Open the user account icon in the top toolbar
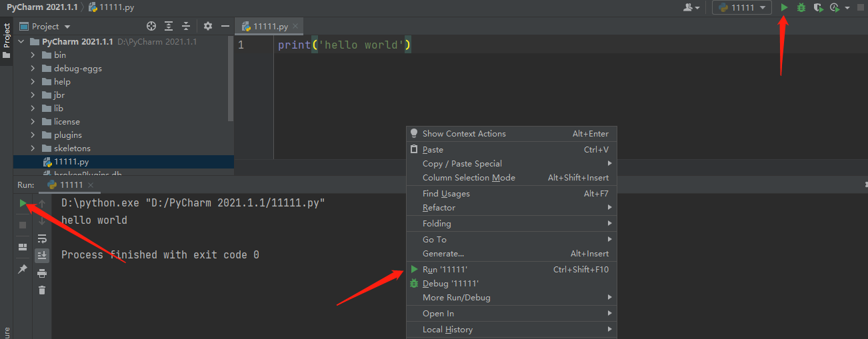 click(691, 7)
